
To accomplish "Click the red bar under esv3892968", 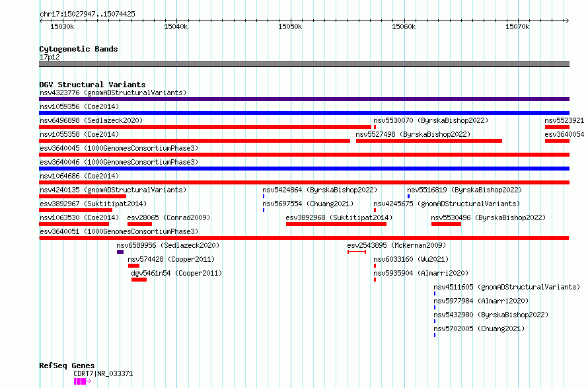I will (x=336, y=224).
